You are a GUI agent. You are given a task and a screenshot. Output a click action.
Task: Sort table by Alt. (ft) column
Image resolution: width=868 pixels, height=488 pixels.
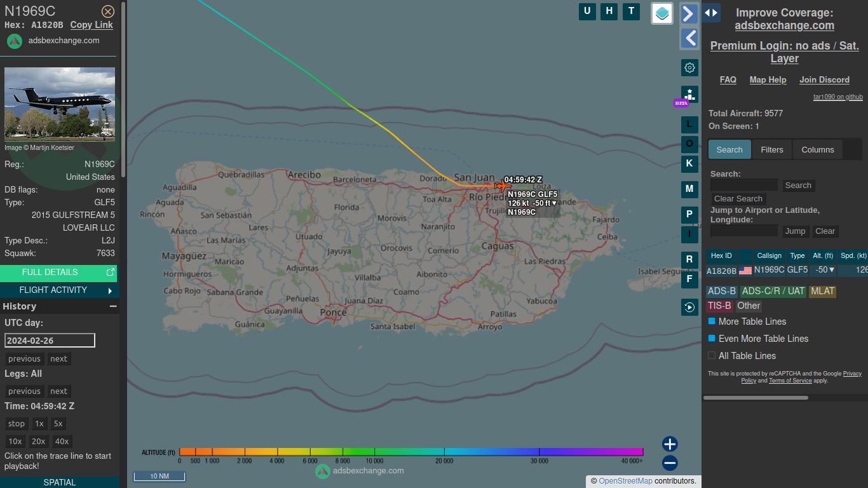pyautogui.click(x=823, y=256)
